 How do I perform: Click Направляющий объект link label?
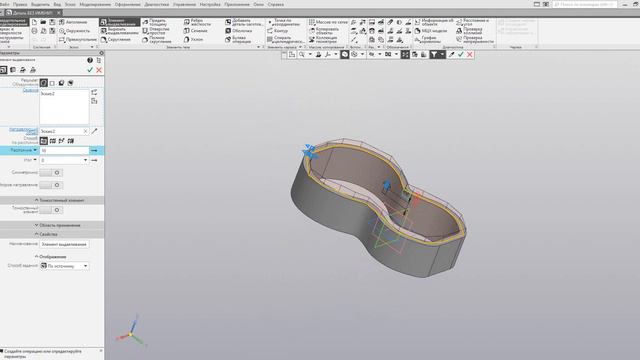[23, 131]
